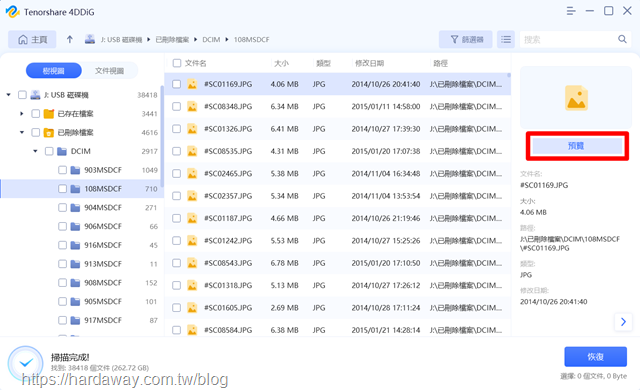The height and width of the screenshot is (390, 640).
Task: Sort by the type column header
Action: pyautogui.click(x=323, y=63)
